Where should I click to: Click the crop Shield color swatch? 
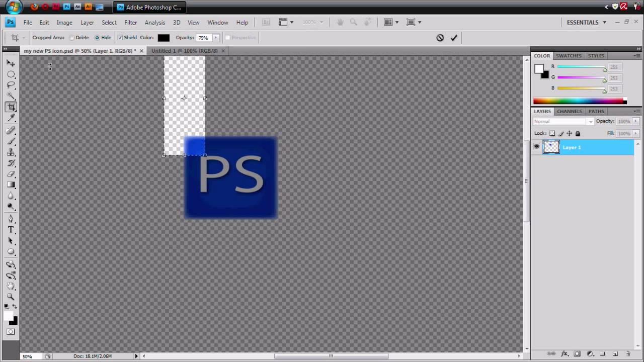pos(164,37)
